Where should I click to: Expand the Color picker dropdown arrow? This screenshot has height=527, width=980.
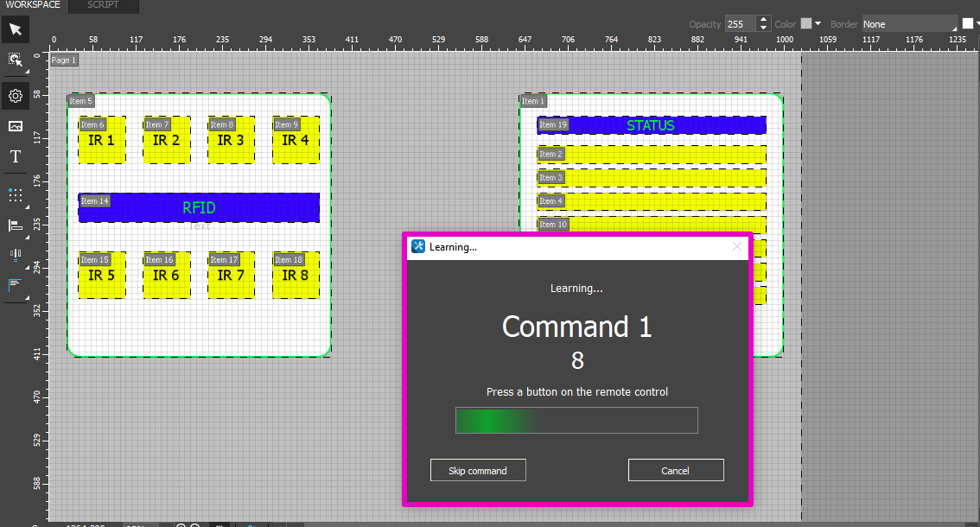pyautogui.click(x=818, y=24)
